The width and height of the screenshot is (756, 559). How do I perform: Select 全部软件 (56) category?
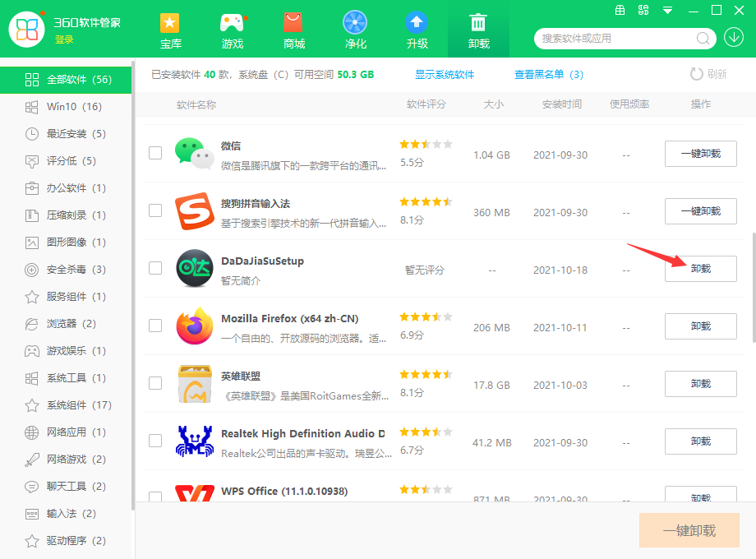tap(66, 80)
